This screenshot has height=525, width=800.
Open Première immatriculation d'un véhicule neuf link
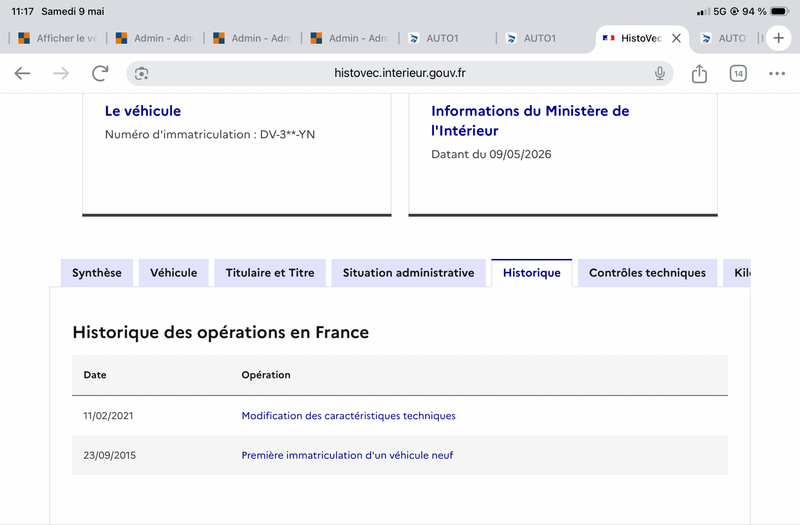(x=347, y=455)
